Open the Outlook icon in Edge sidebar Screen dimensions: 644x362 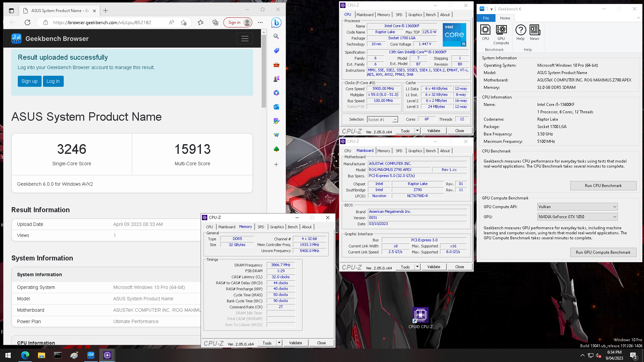[x=276, y=107]
